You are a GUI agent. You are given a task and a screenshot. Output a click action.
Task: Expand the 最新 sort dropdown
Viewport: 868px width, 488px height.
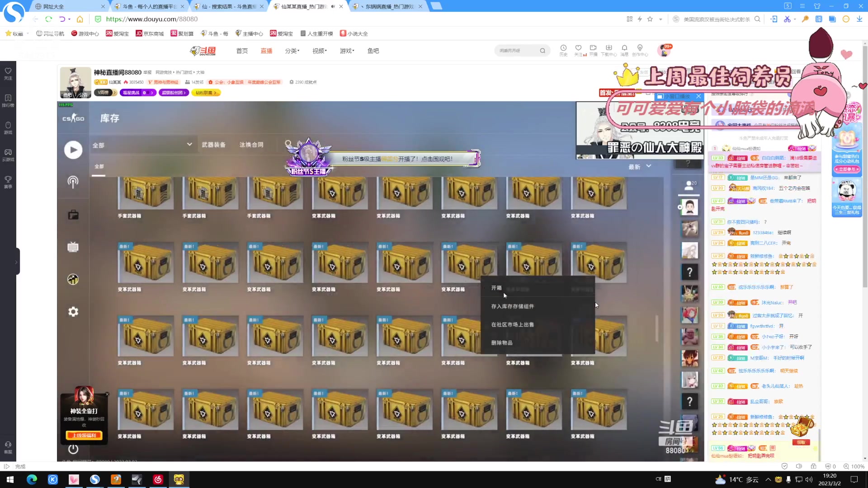tap(640, 167)
